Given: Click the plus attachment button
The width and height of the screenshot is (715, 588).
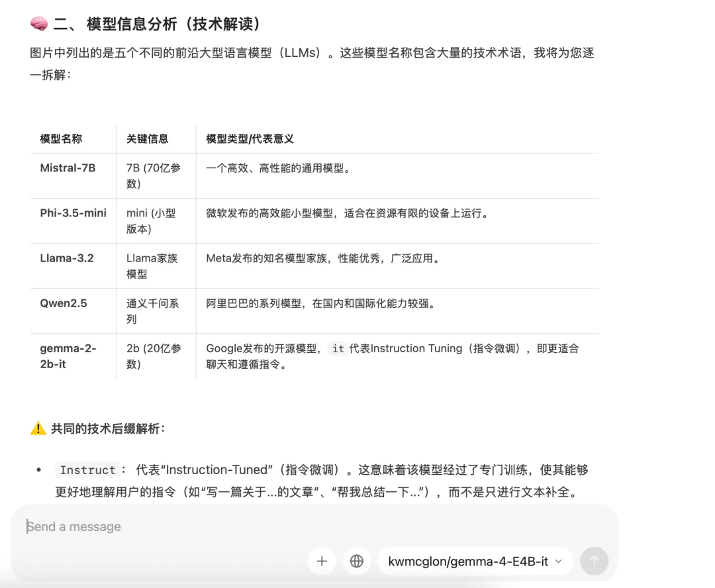Looking at the screenshot, I should click(x=322, y=561).
